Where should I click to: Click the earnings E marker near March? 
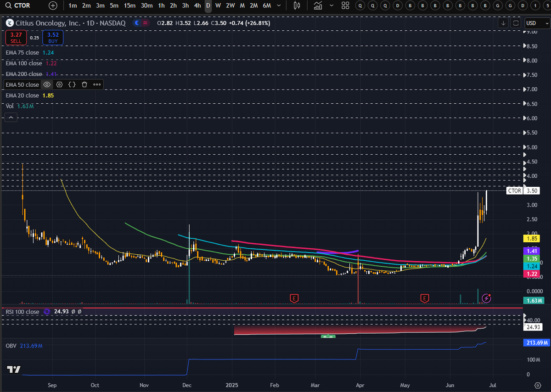tap(294, 298)
